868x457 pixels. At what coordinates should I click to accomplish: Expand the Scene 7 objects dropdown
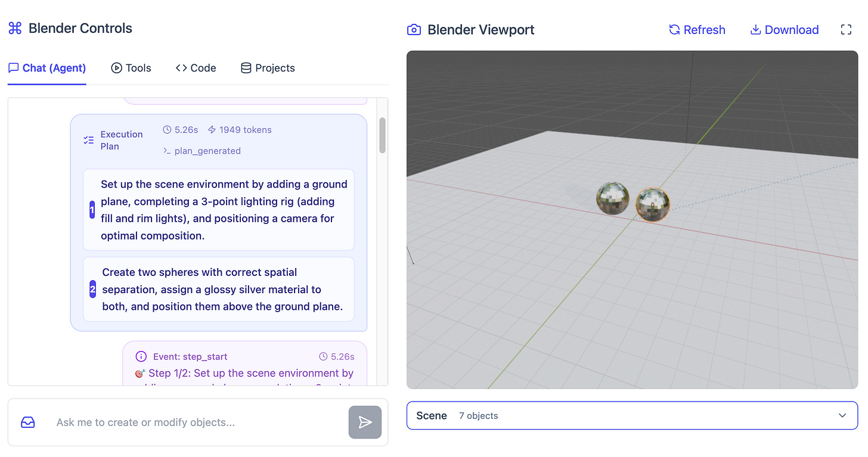pos(632,415)
